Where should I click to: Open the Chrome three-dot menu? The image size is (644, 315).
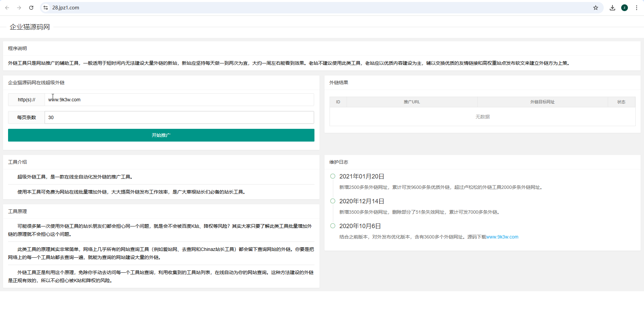point(636,8)
